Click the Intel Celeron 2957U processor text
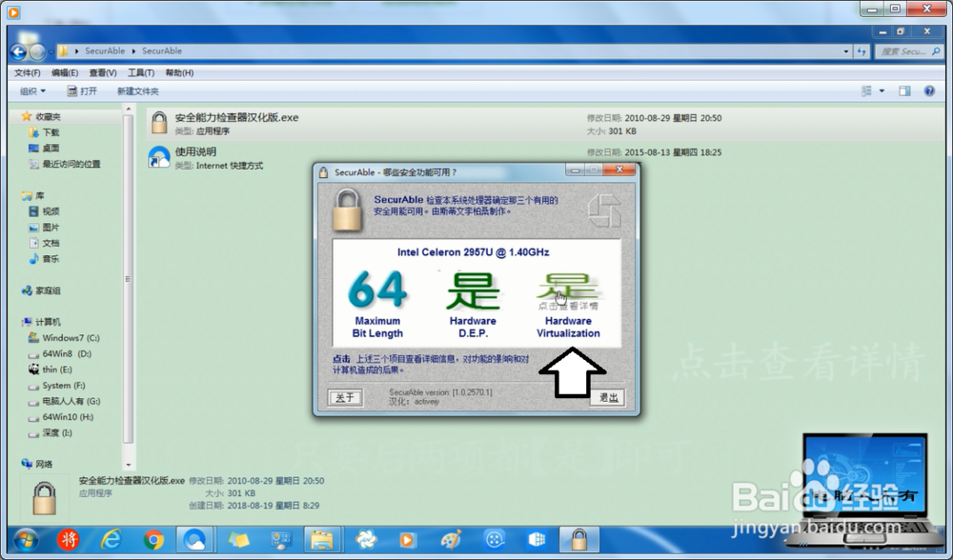Screen dimensions: 953x560 (473, 252)
